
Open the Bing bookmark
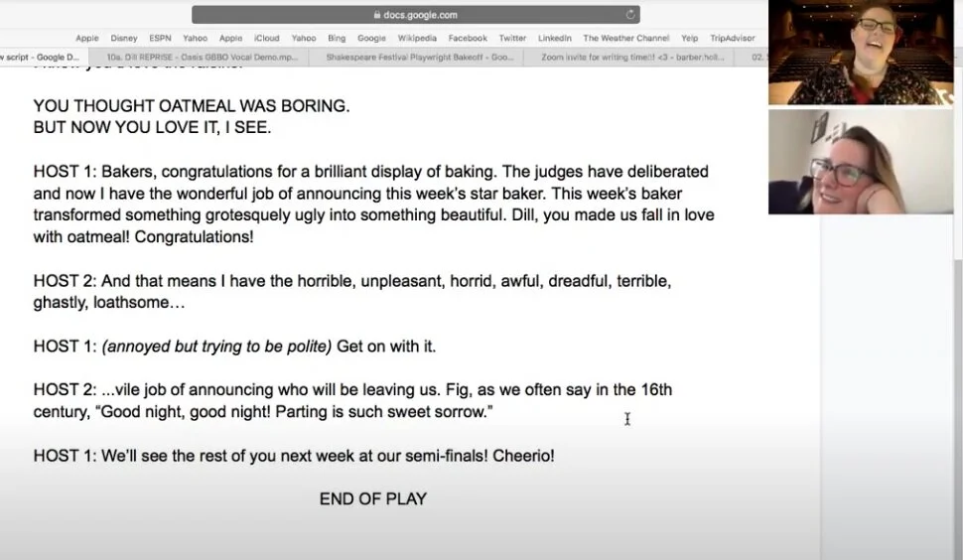point(337,38)
